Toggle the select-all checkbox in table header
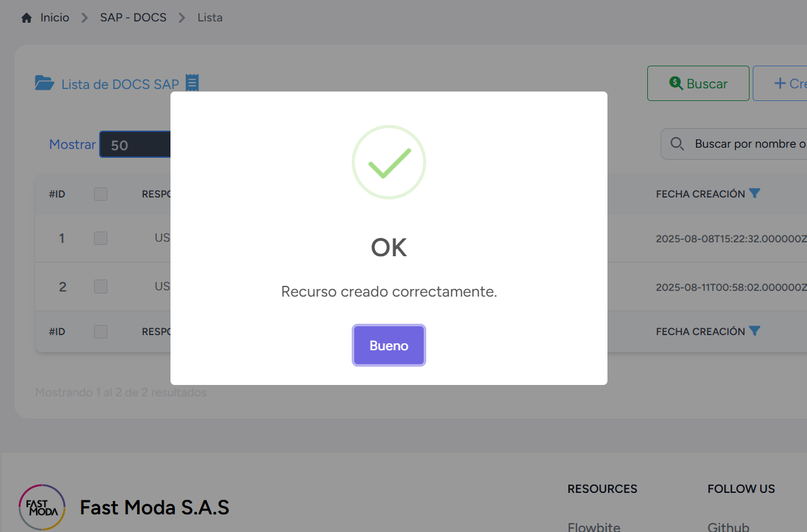 point(100,194)
